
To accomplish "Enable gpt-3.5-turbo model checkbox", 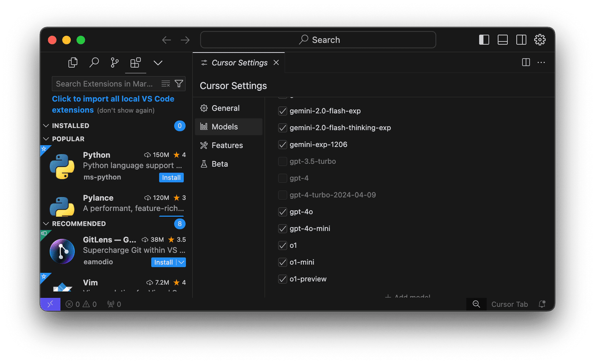I will (283, 162).
